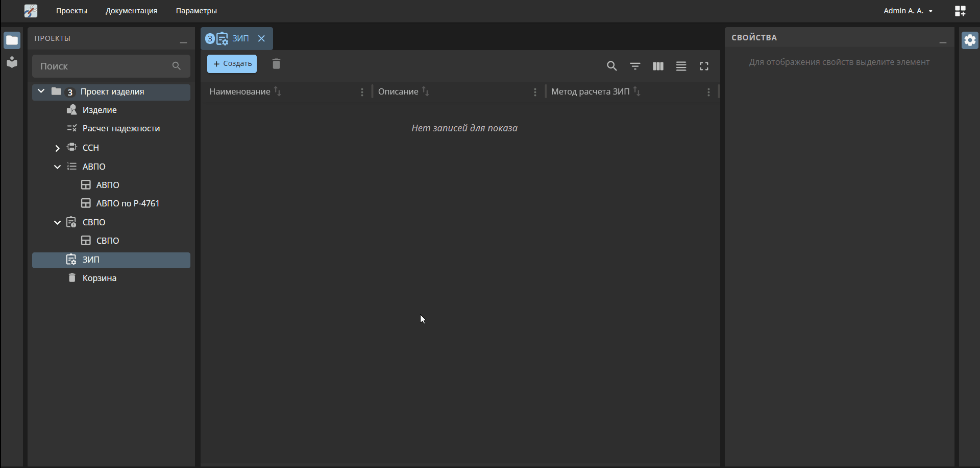
Task: Click the АВПО group list icon
Action: tap(72, 167)
